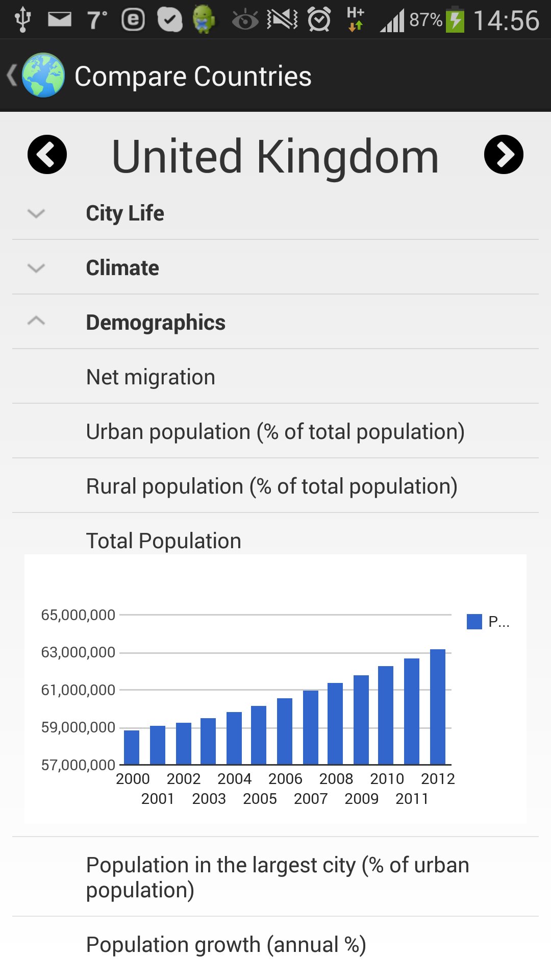Tap the blue legend color swatch
551x980 pixels.
(474, 622)
